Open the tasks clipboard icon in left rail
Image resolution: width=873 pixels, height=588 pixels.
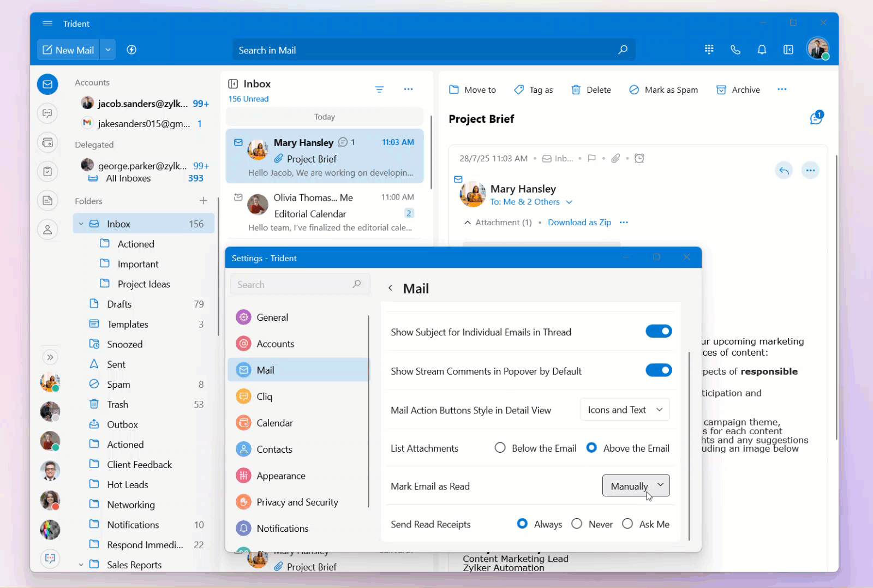47,172
